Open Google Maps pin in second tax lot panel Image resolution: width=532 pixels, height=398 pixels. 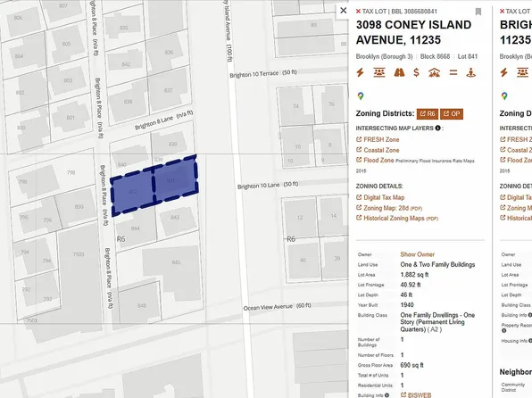point(504,96)
